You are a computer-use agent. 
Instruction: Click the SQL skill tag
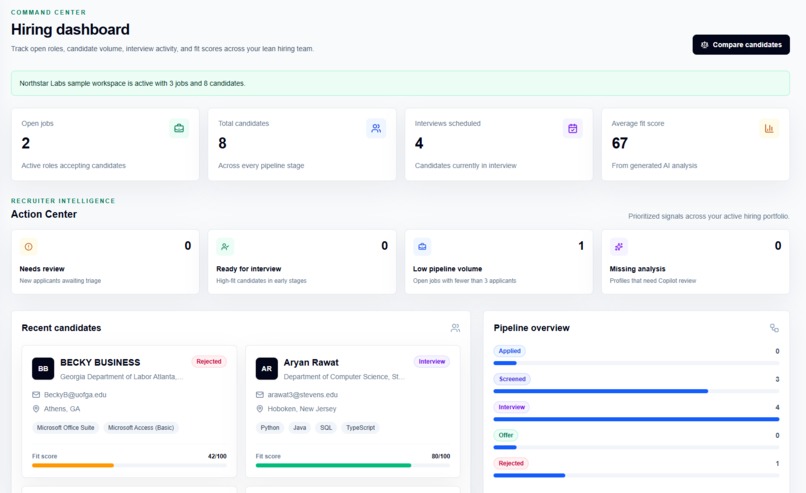326,428
